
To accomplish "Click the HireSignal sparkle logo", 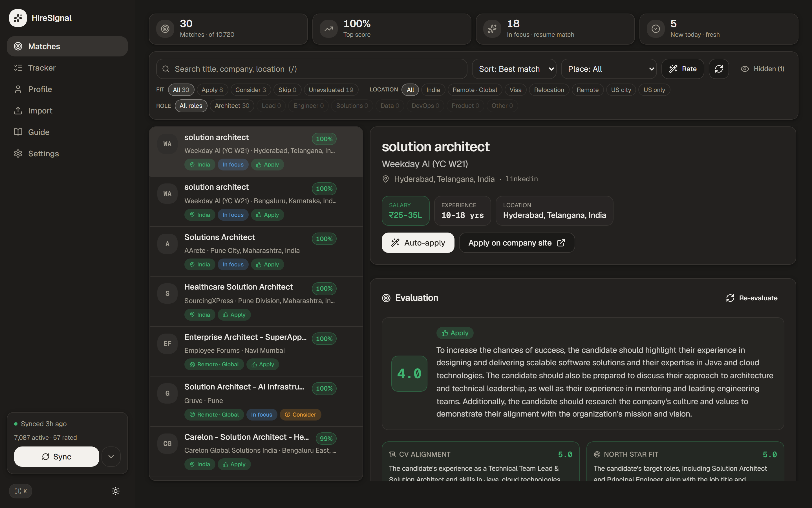I will pos(18,18).
